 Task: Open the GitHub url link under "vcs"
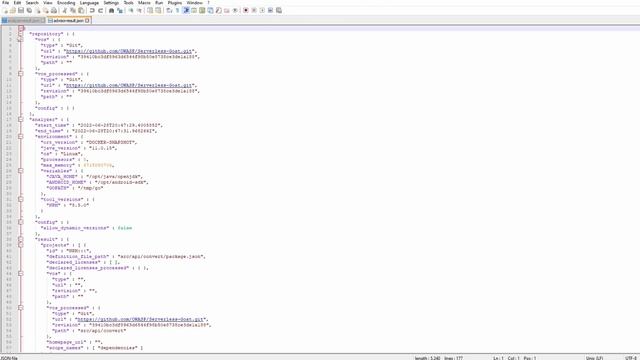(x=129, y=51)
